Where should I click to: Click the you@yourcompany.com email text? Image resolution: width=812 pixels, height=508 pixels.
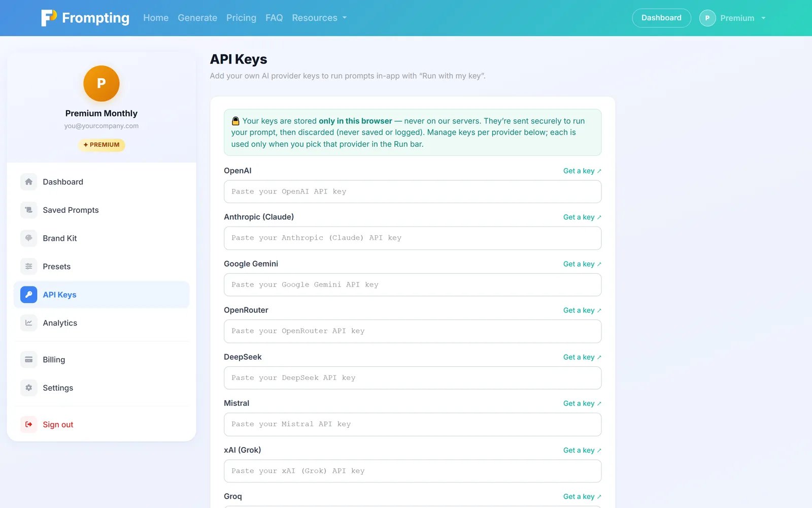tap(101, 126)
